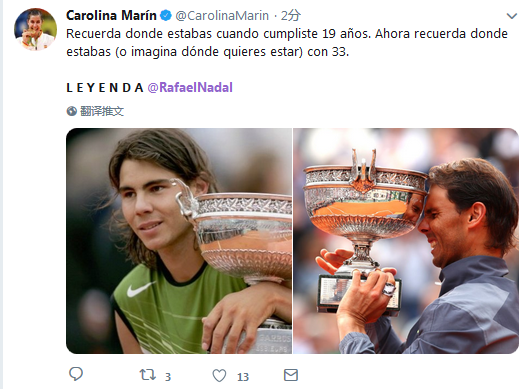
Task: Like the tweet with the heart icon
Action: tap(219, 375)
